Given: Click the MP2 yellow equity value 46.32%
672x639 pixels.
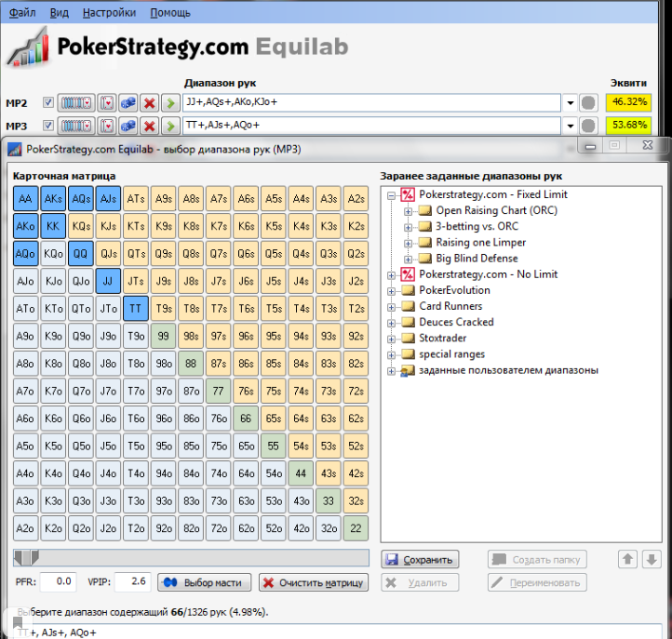Looking at the screenshot, I should point(628,102).
